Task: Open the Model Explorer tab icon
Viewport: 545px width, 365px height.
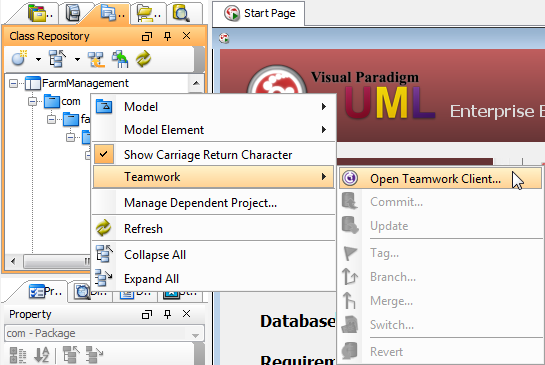Action: [x=73, y=14]
